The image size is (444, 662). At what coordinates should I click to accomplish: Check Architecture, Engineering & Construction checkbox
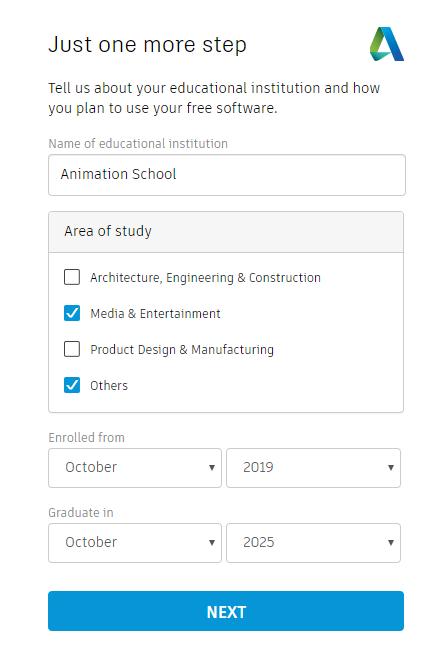click(72, 277)
